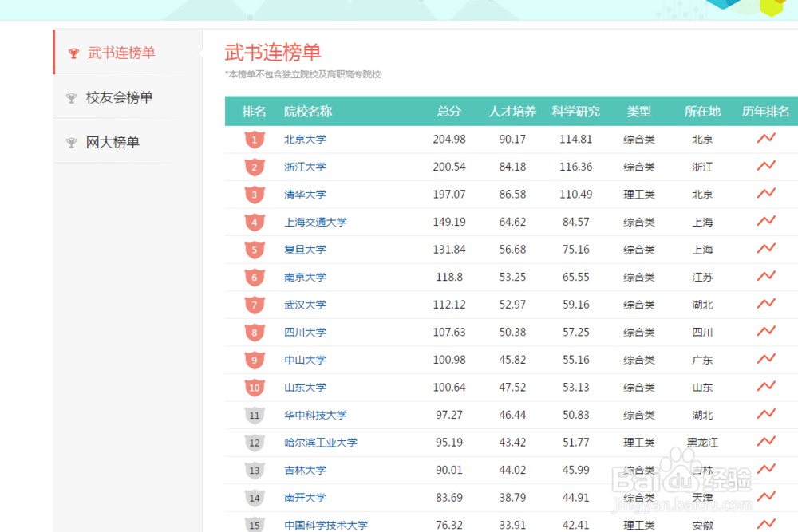Select the 黑龙江 location cell
Viewport: 798px width, 532px height.
(x=702, y=443)
